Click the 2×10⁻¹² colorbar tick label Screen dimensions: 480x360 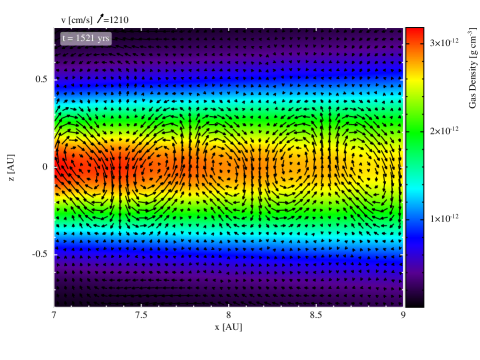point(444,130)
